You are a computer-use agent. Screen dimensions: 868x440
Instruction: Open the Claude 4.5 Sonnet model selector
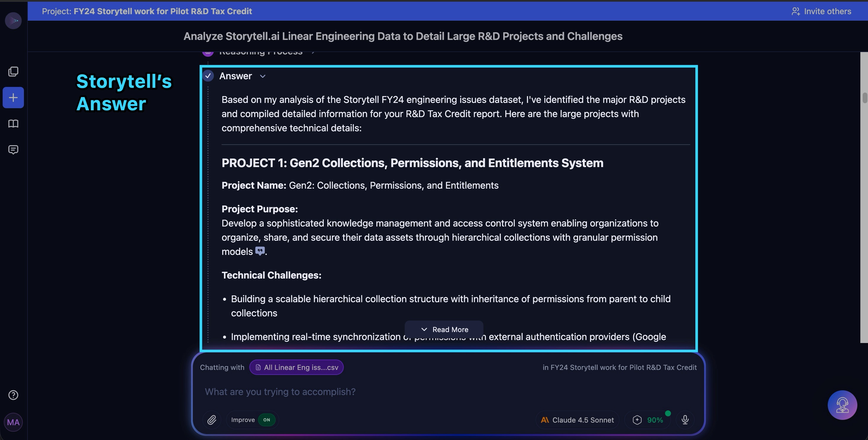(577, 420)
